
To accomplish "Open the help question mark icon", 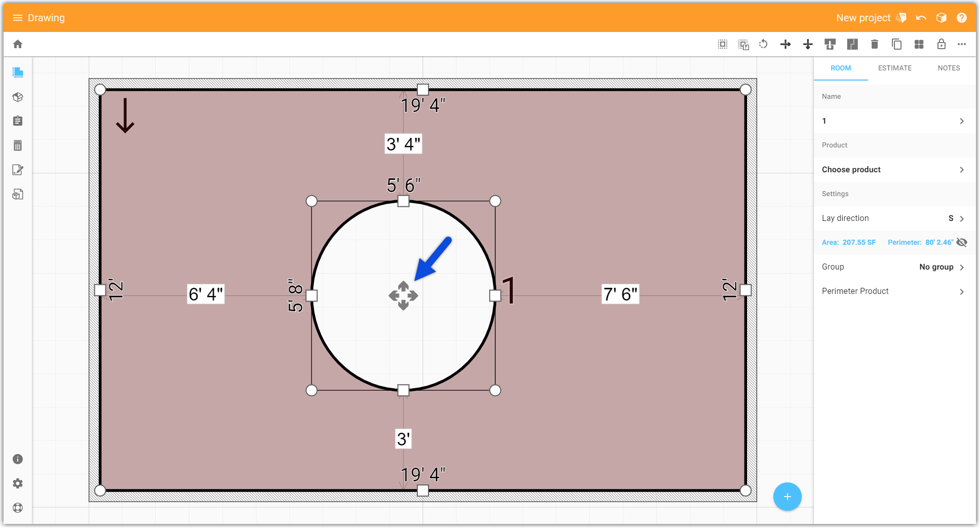I will pyautogui.click(x=962, y=18).
